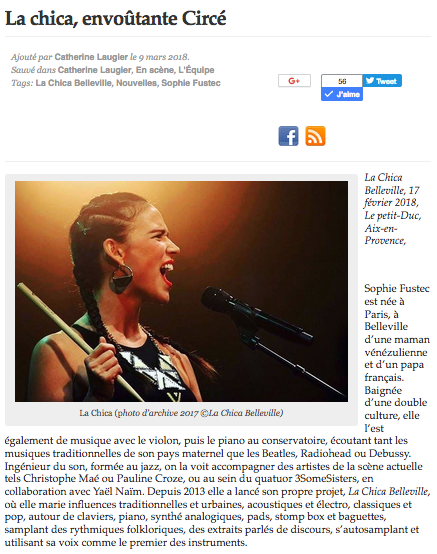Click the italic La Chica Belleville in paragraph
The image size is (437, 554).
click(388, 491)
